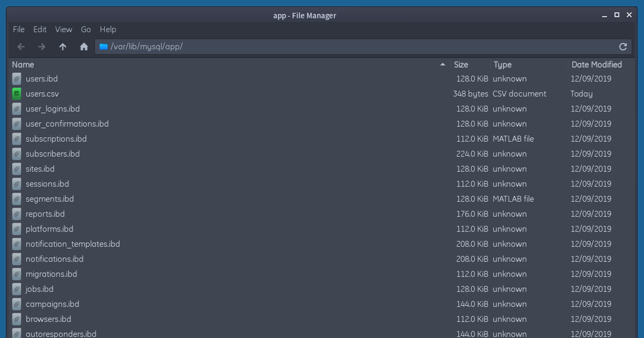The image size is (644, 338).
Task: Open the Go menu
Action: click(x=86, y=30)
